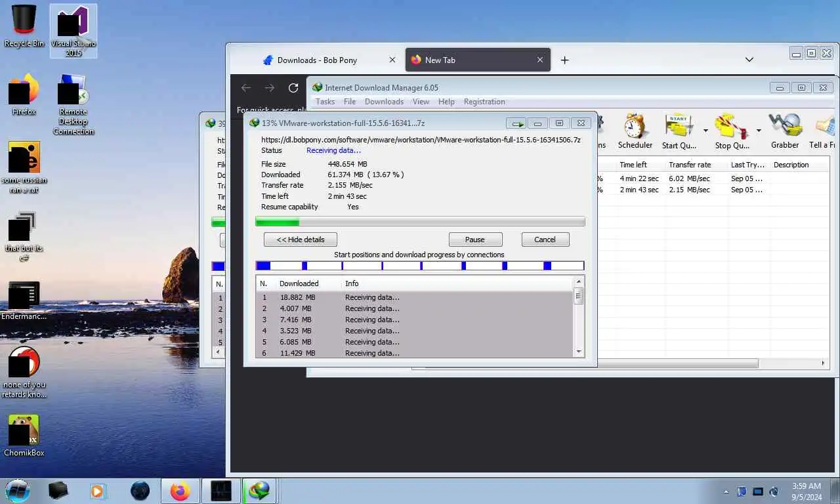Cancel the VMware workstation download
This screenshot has height=504, width=840.
pos(545,240)
